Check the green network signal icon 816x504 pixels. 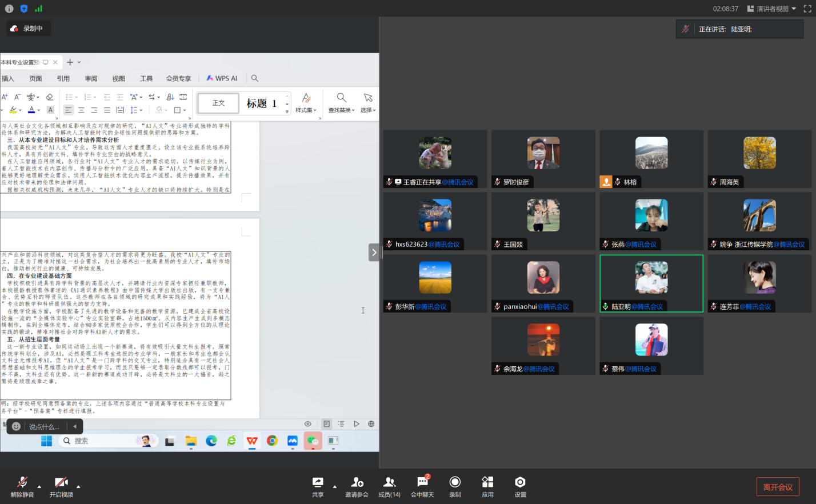38,9
